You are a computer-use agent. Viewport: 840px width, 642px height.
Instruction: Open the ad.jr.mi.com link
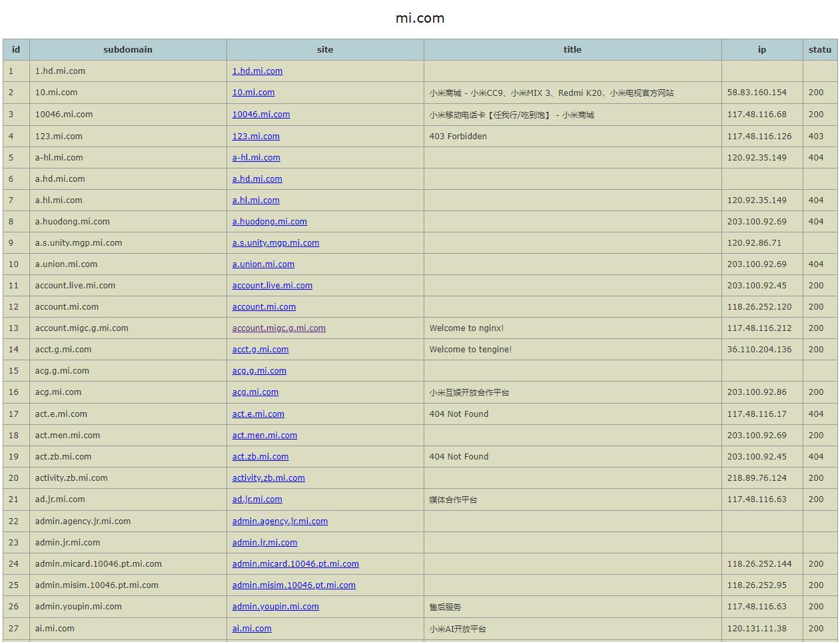pos(257,499)
